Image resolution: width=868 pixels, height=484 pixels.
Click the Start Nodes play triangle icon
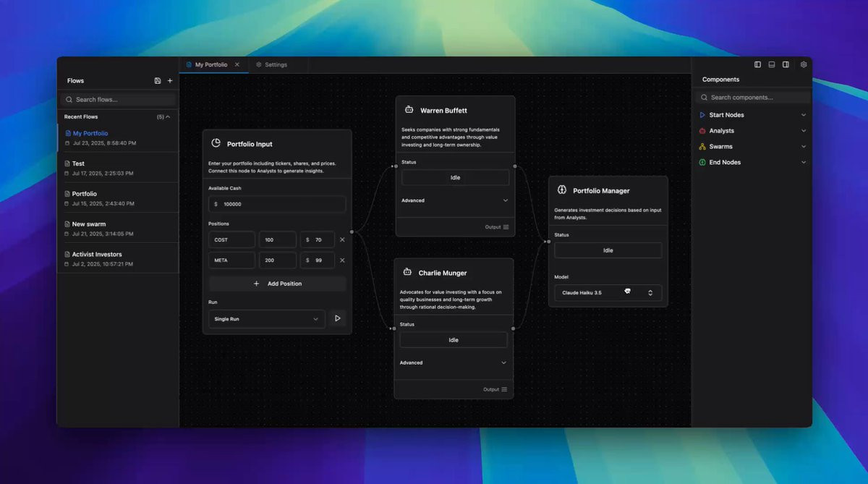pyautogui.click(x=702, y=115)
